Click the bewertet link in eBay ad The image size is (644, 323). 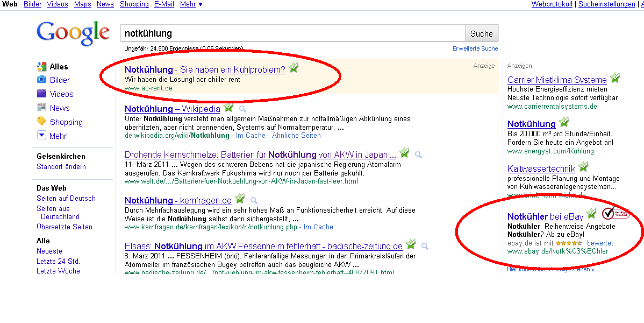point(601,243)
